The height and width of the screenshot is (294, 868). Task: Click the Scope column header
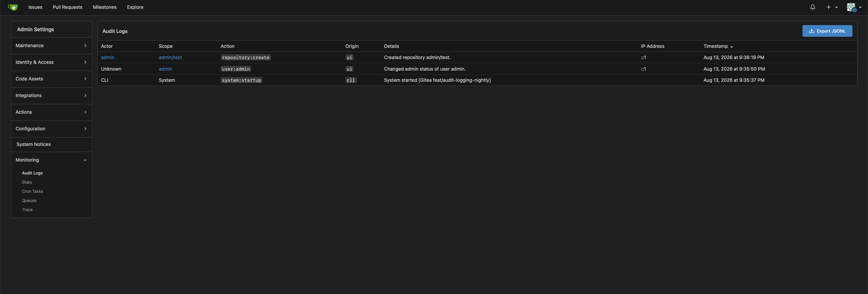165,46
